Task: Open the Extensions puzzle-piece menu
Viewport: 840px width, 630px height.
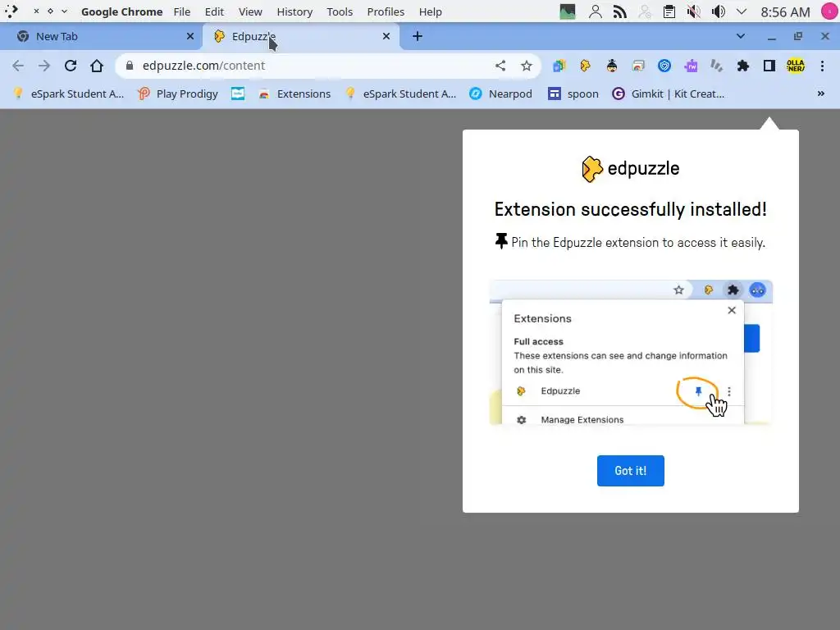Action: 743,66
